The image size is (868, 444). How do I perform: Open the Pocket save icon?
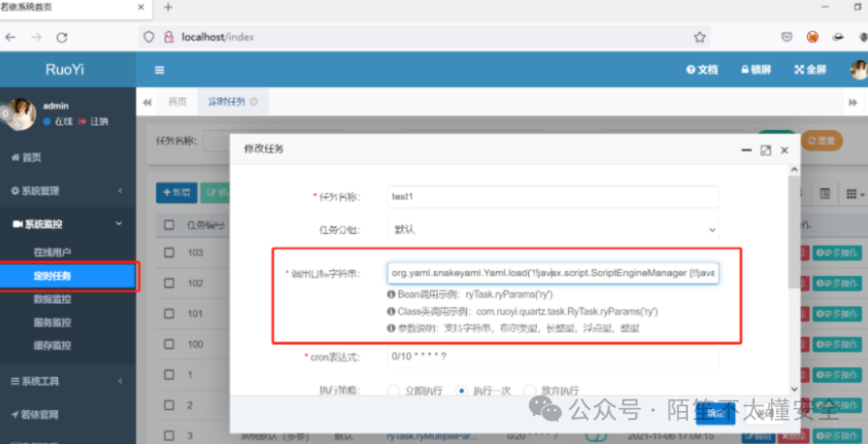point(786,37)
